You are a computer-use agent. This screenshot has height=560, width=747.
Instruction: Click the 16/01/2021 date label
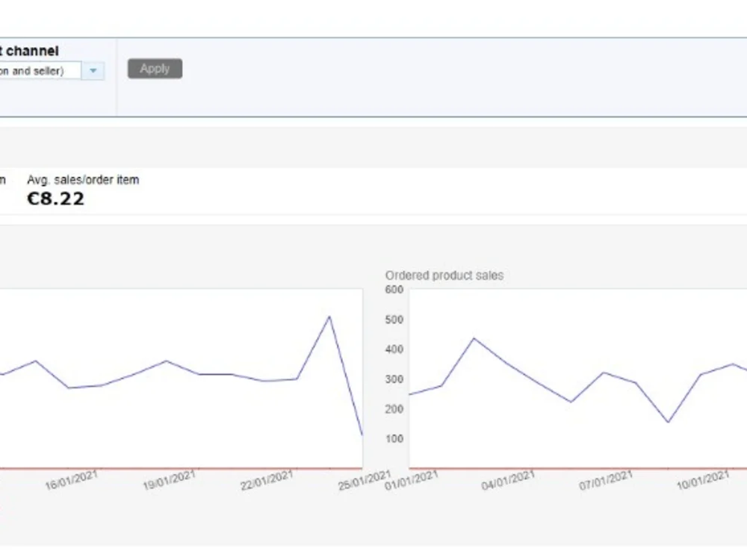72,480
